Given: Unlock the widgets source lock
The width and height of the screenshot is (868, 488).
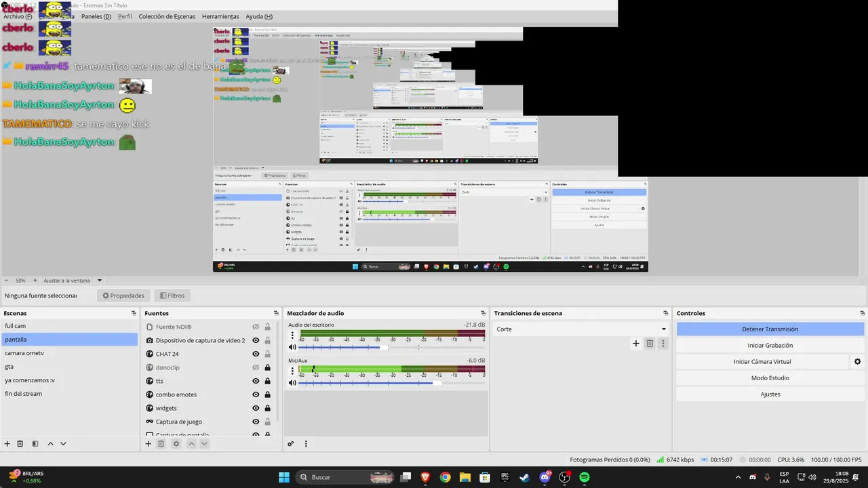Looking at the screenshot, I should (x=268, y=408).
